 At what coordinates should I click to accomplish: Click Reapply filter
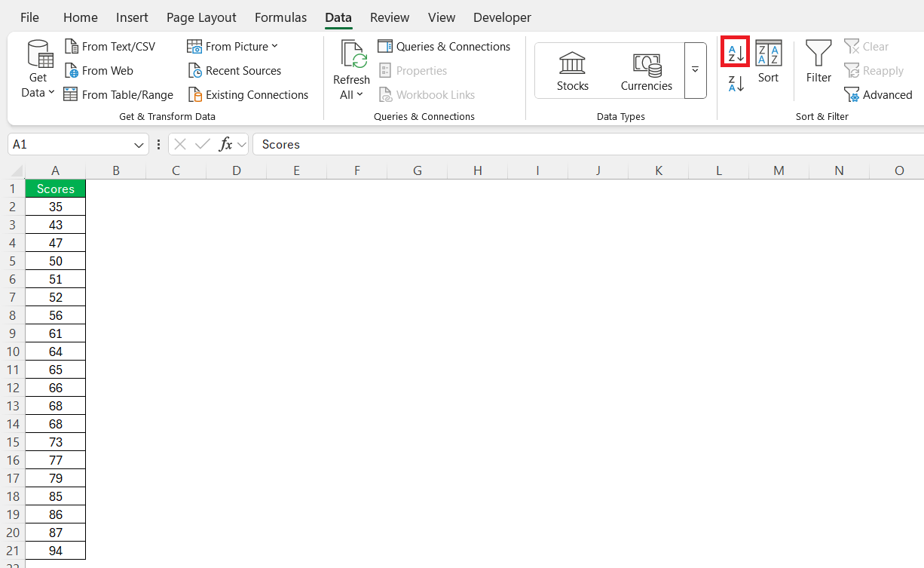coord(874,71)
